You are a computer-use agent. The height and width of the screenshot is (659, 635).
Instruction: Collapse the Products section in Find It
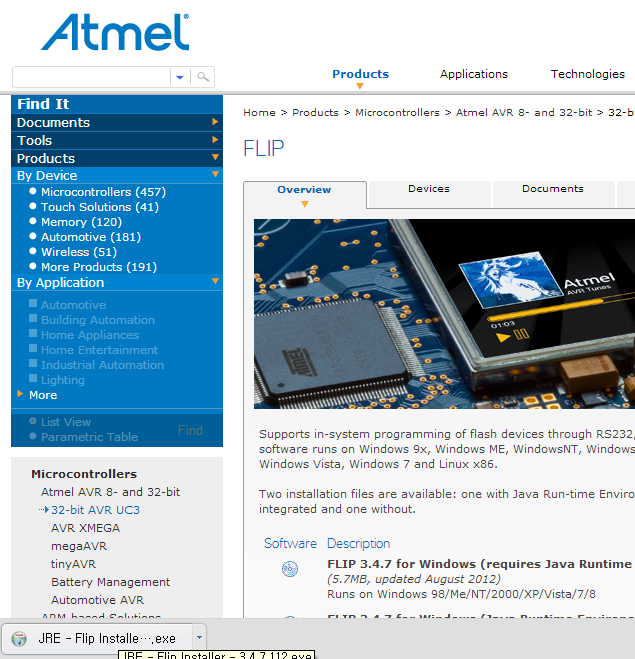(117, 158)
